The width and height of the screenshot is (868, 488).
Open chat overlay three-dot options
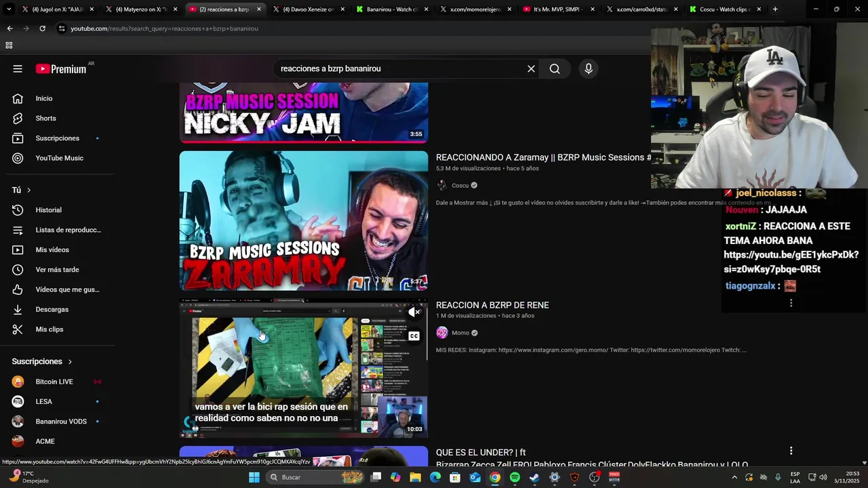(791, 303)
